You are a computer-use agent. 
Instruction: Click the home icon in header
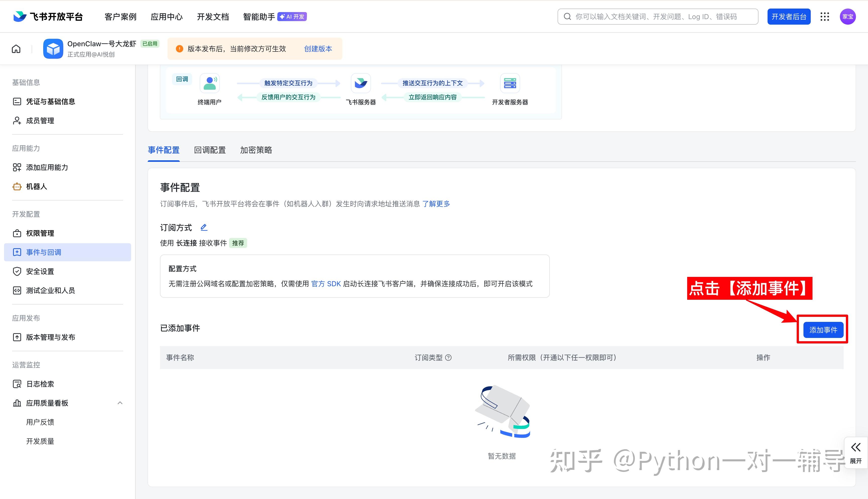click(16, 49)
